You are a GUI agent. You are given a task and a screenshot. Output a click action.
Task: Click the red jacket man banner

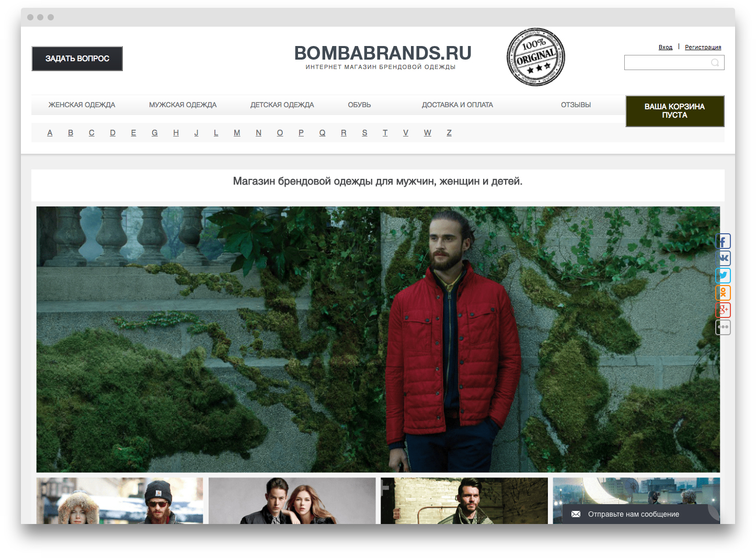pyautogui.click(x=378, y=339)
